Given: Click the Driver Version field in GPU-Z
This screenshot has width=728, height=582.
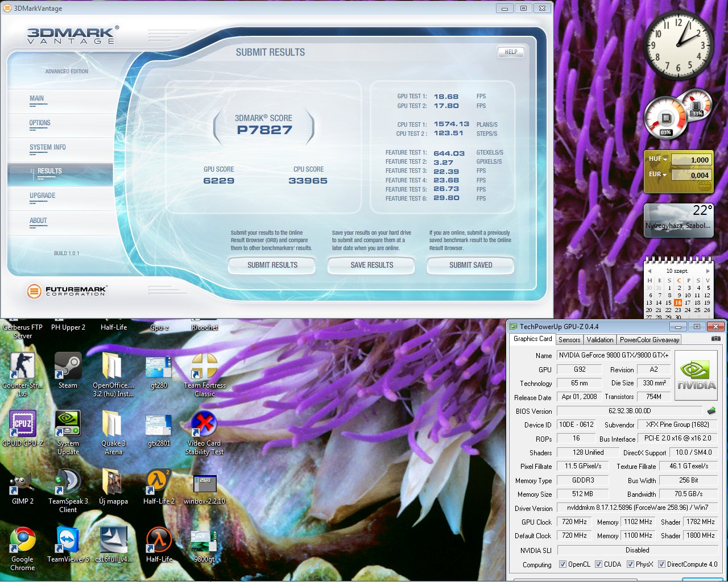Looking at the screenshot, I should tap(637, 508).
